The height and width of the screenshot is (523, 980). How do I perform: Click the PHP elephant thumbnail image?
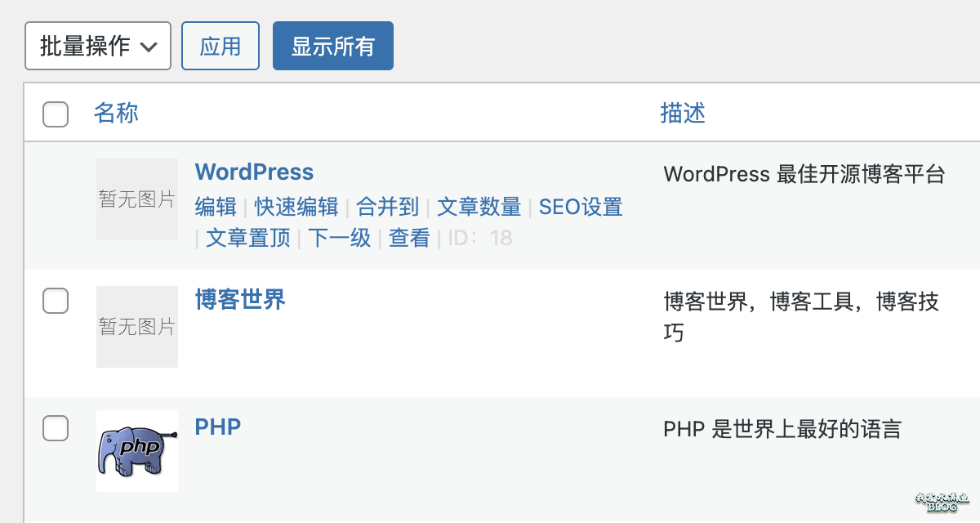pos(136,450)
